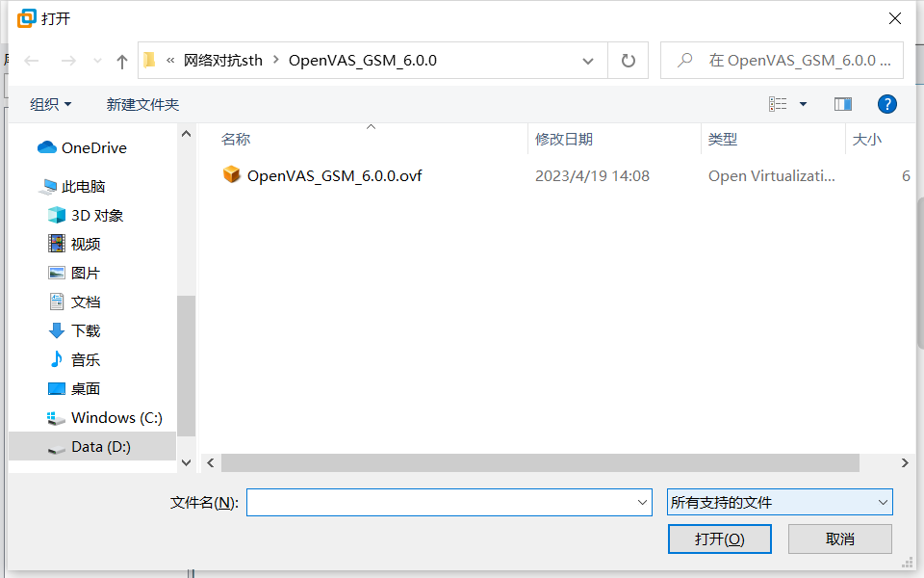Click the 文档 page icon
Screen dimensions: 924x578
[57, 302]
